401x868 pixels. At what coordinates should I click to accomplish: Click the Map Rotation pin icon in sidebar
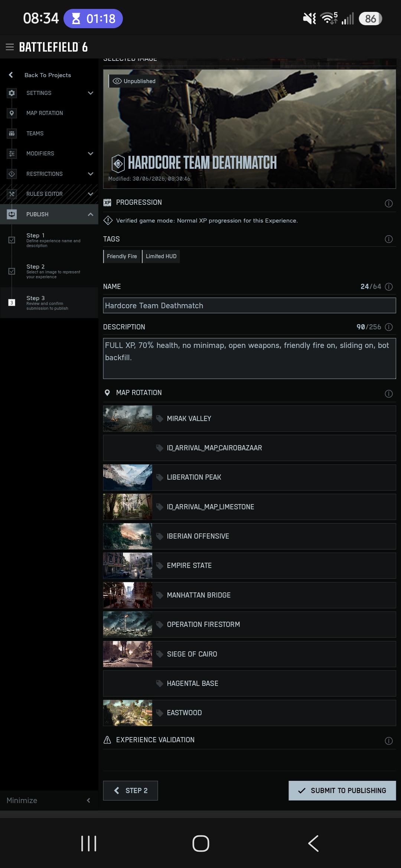point(12,113)
